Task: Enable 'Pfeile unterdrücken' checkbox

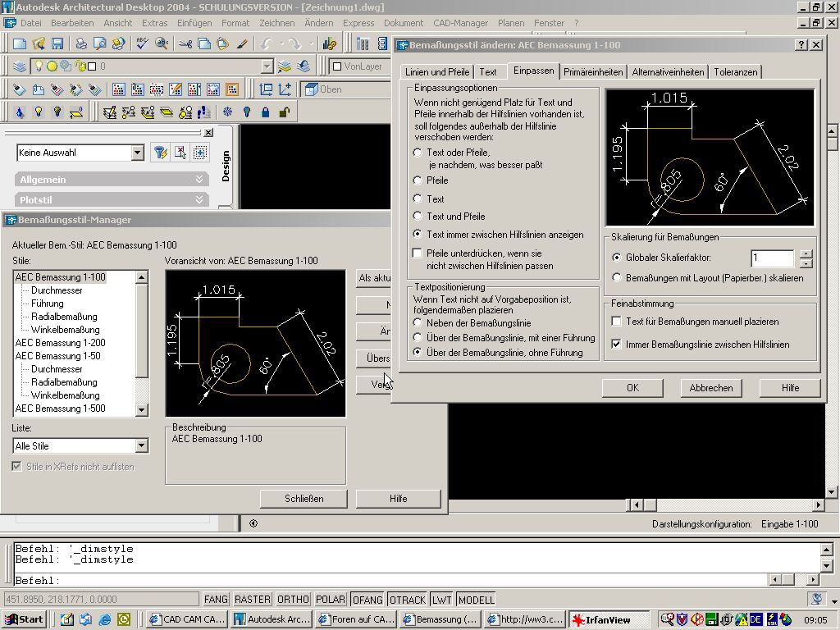Action: [418, 254]
